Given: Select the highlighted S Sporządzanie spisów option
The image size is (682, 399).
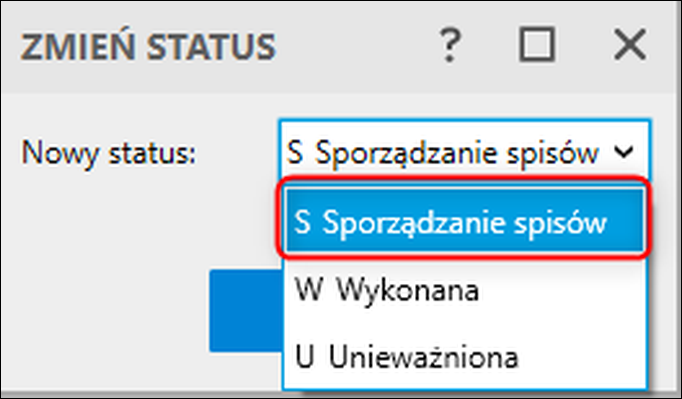Looking at the screenshot, I should (x=465, y=221).
